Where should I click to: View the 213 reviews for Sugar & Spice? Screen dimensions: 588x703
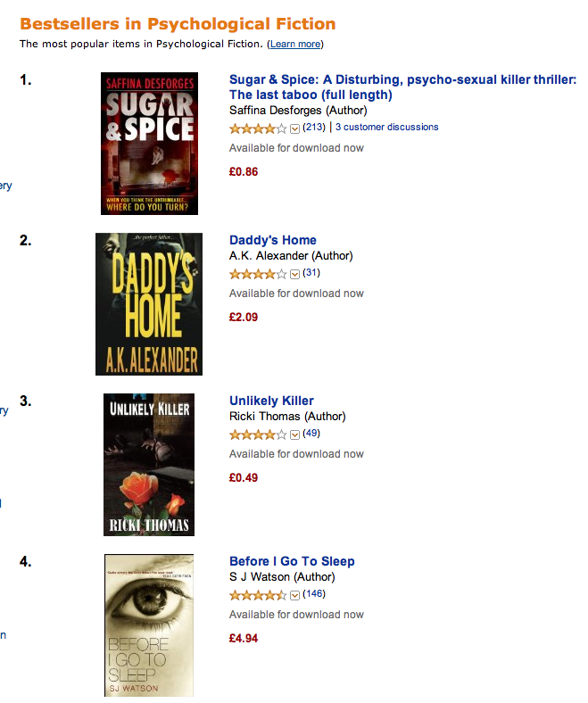[313, 128]
